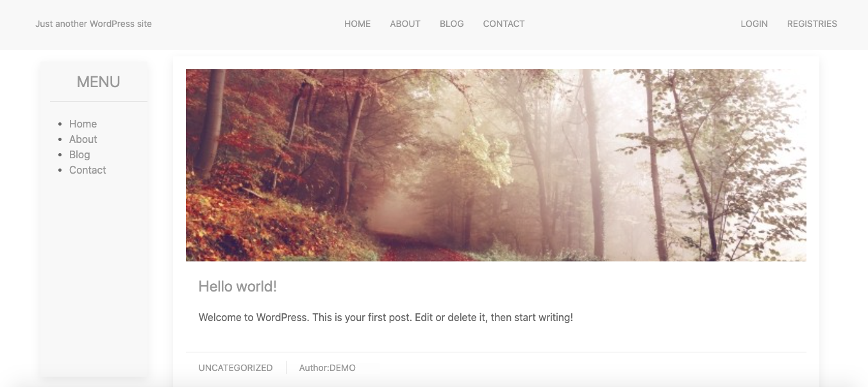
Task: Click the LOGIN link in the header
Action: point(754,24)
